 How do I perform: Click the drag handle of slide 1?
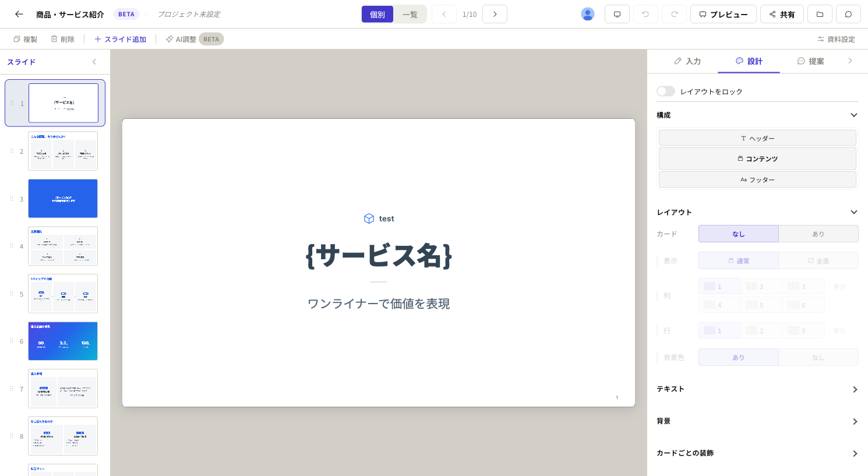pos(12,103)
